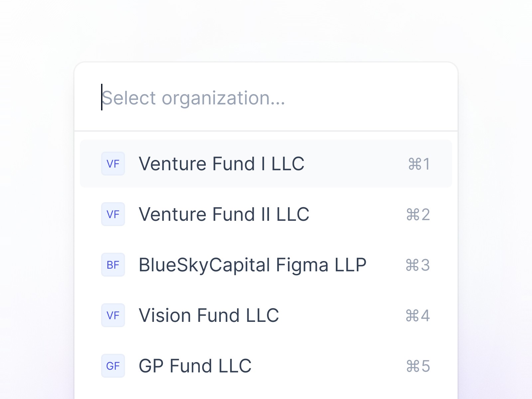Image resolution: width=532 pixels, height=399 pixels.
Task: Pick Vision Fund LLC organization
Action: click(x=209, y=315)
